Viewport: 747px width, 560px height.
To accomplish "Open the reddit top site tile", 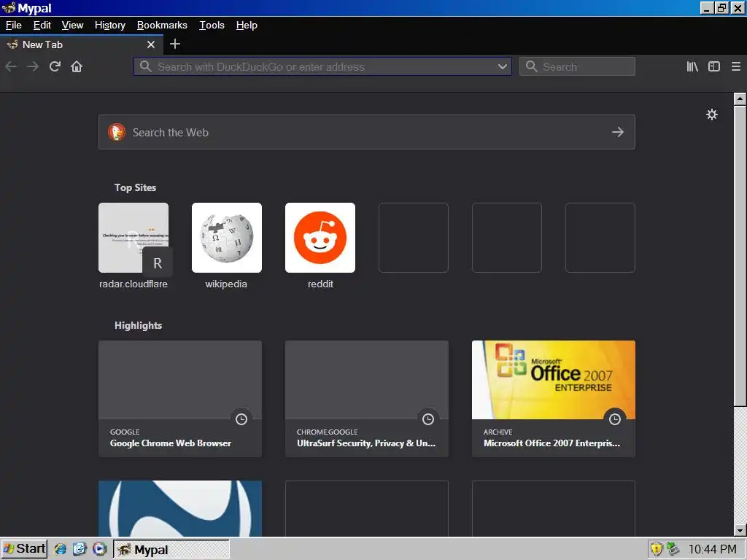I will pyautogui.click(x=320, y=238).
